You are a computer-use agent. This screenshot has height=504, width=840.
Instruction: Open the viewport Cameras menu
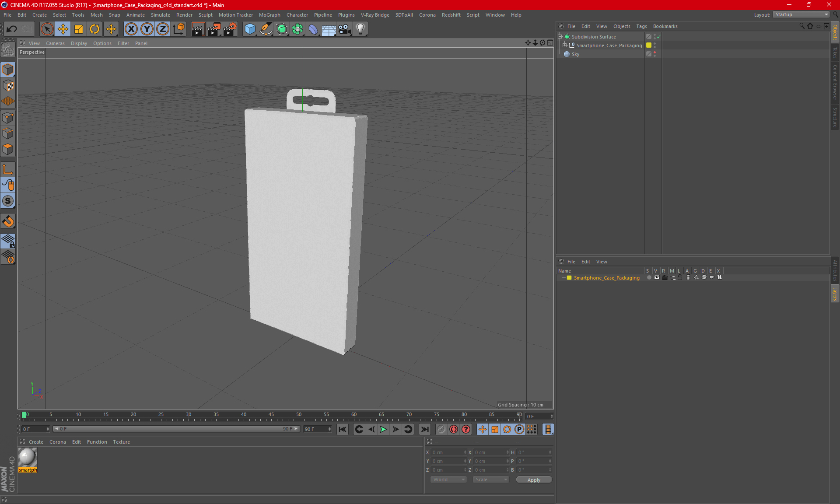point(55,43)
